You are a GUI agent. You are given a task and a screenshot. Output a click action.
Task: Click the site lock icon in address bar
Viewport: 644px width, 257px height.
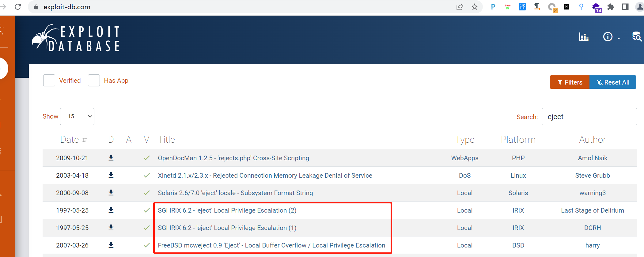(36, 7)
